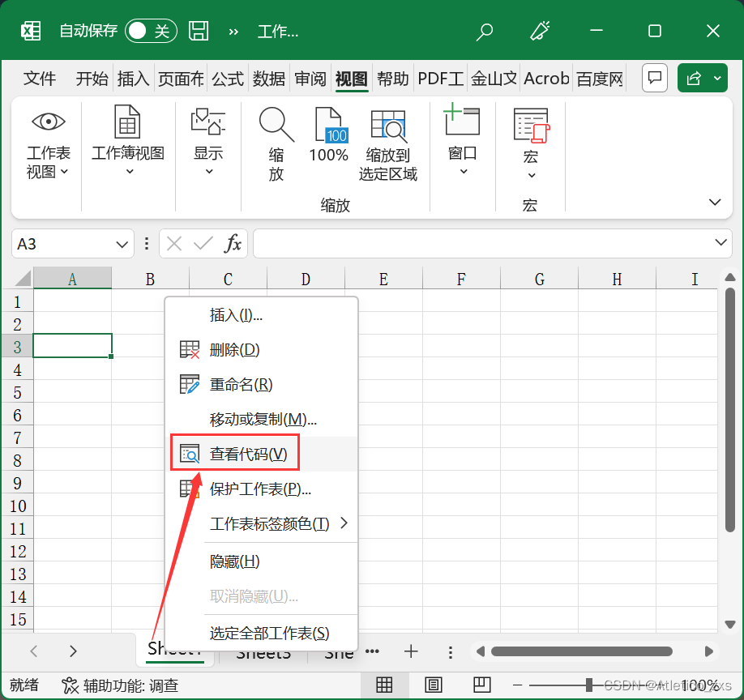Expand the 窗口 group dropdown

[463, 140]
